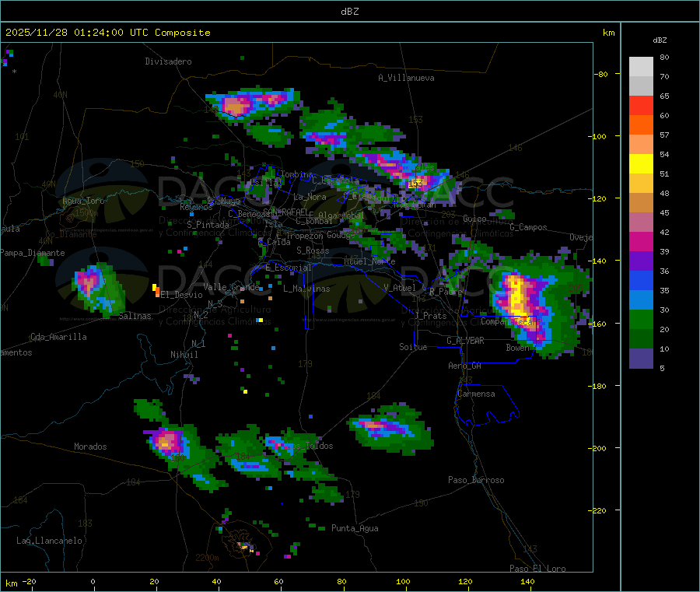The image size is (700, 592).
Task: Select the magenta 39-42 dBZ legend swatch
Action: (641, 241)
